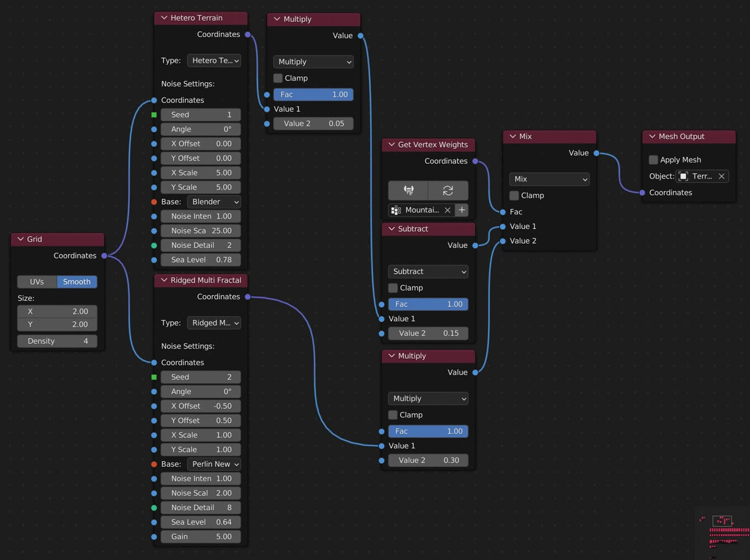Enable Clamp in the Subtract node

click(393, 288)
